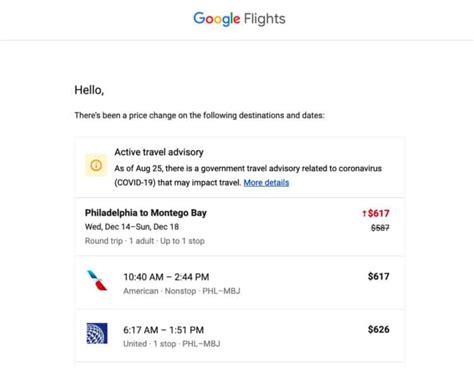Click American · Nonstop · PHL–MBJ details

coord(182,291)
